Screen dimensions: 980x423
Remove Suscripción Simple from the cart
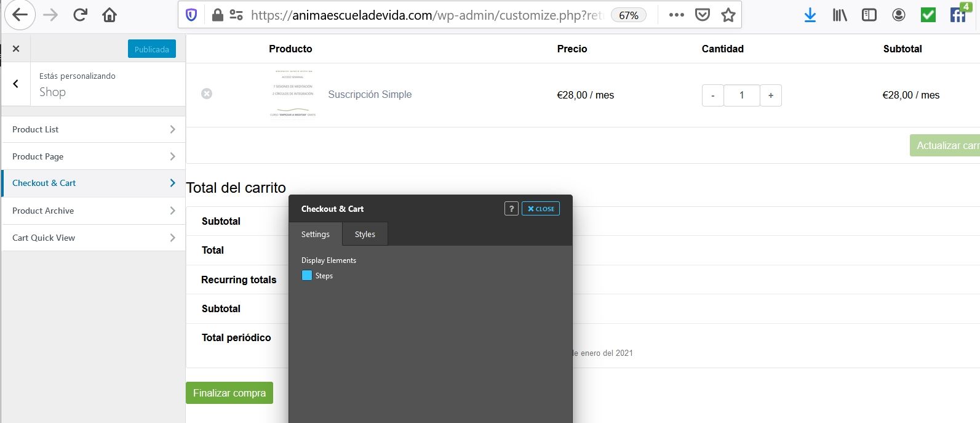(207, 94)
